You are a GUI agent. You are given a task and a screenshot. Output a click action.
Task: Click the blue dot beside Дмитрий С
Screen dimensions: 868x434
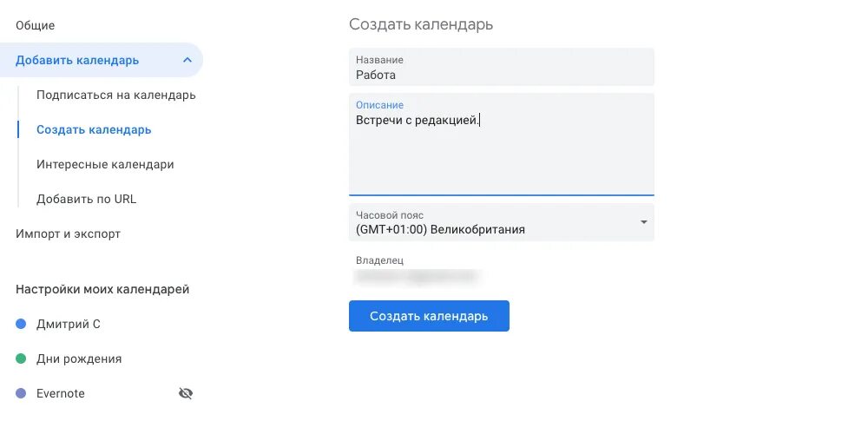pyautogui.click(x=21, y=325)
